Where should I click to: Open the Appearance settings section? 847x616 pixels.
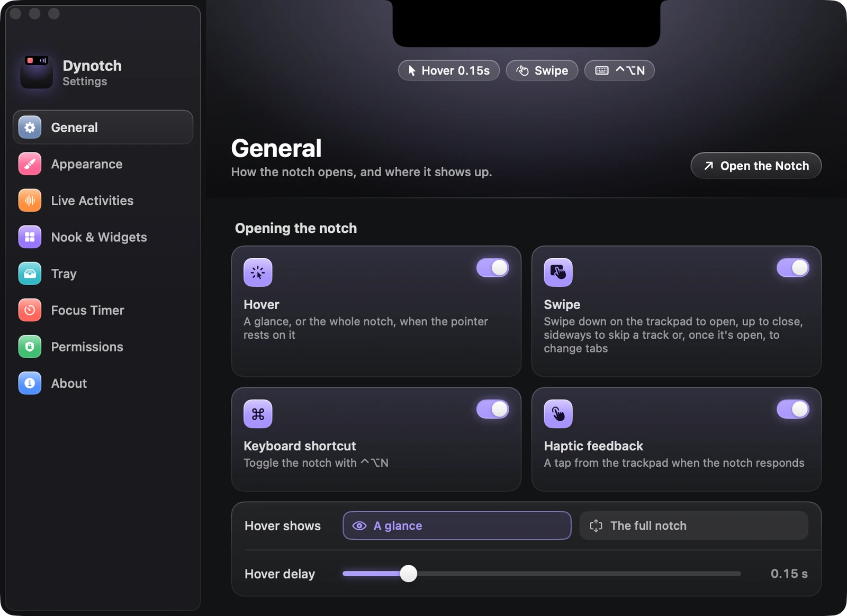pyautogui.click(x=103, y=164)
